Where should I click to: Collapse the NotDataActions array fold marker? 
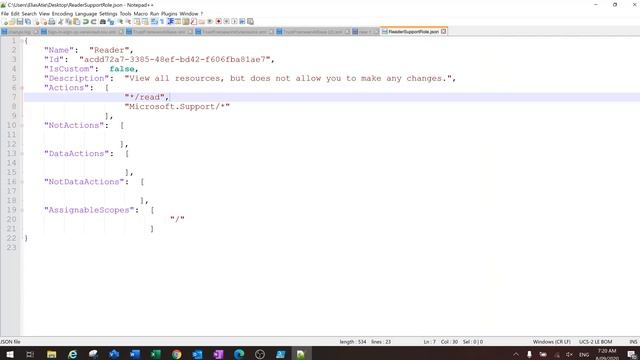pos(22,182)
